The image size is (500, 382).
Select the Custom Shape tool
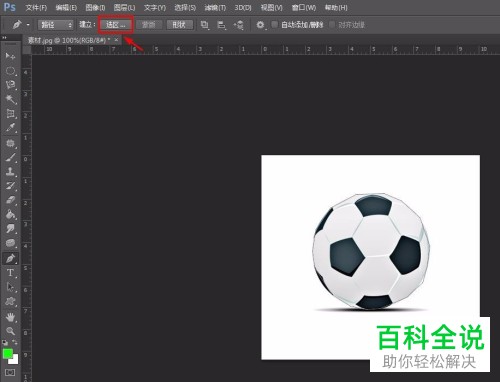[x=10, y=302]
